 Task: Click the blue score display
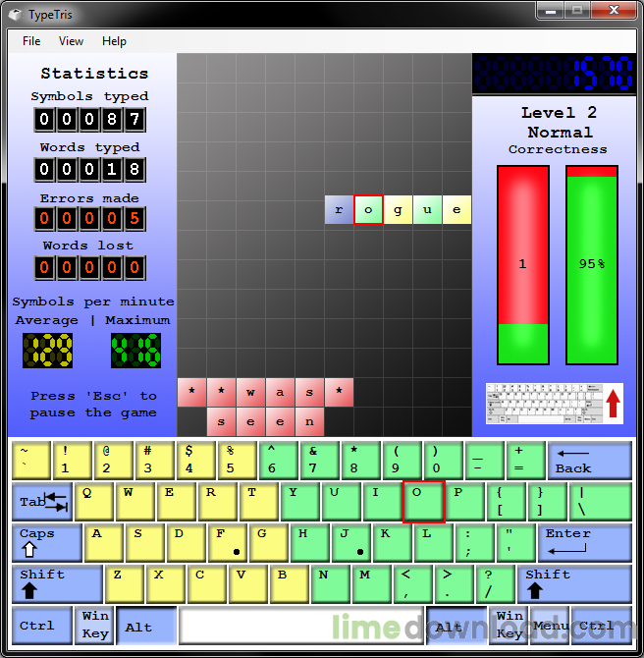[554, 74]
